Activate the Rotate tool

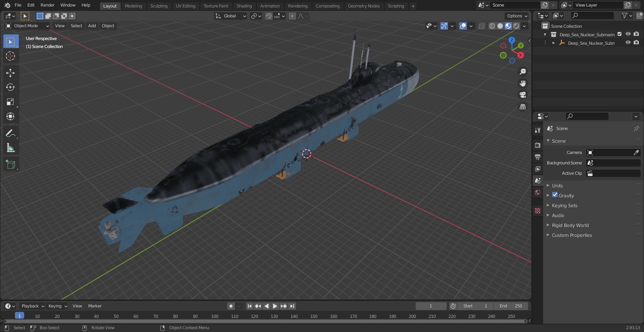click(10, 87)
